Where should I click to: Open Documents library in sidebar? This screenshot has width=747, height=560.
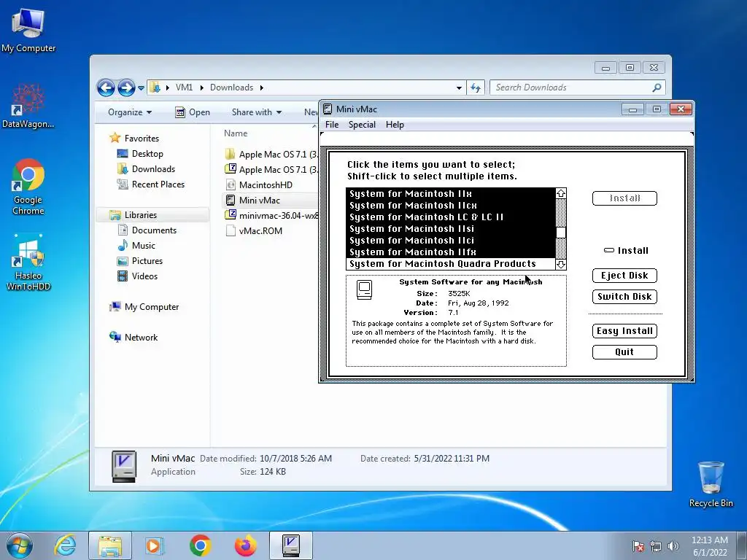[x=147, y=230]
